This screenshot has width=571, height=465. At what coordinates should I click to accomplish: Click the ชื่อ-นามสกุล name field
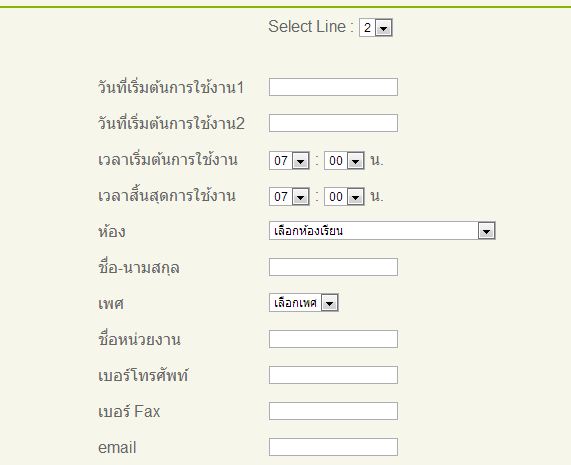pos(333,267)
